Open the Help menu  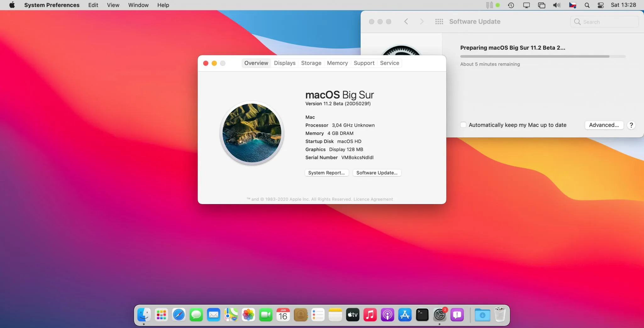[163, 5]
